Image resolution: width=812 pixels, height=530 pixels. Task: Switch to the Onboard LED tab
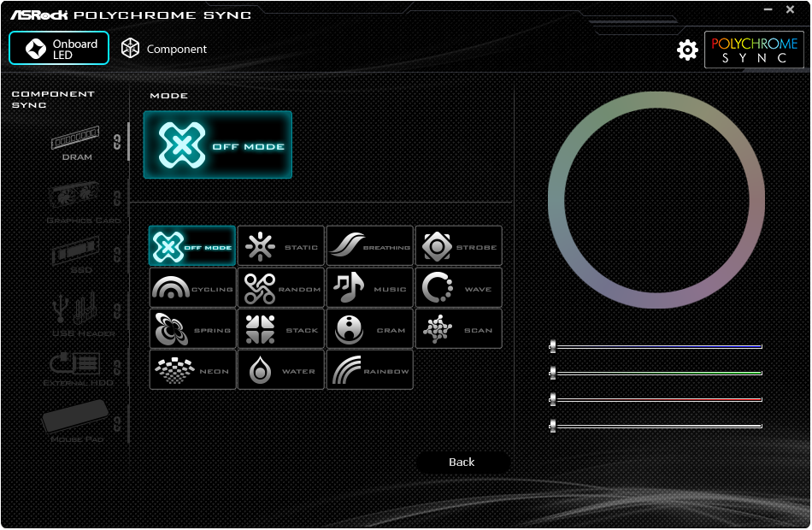59,48
